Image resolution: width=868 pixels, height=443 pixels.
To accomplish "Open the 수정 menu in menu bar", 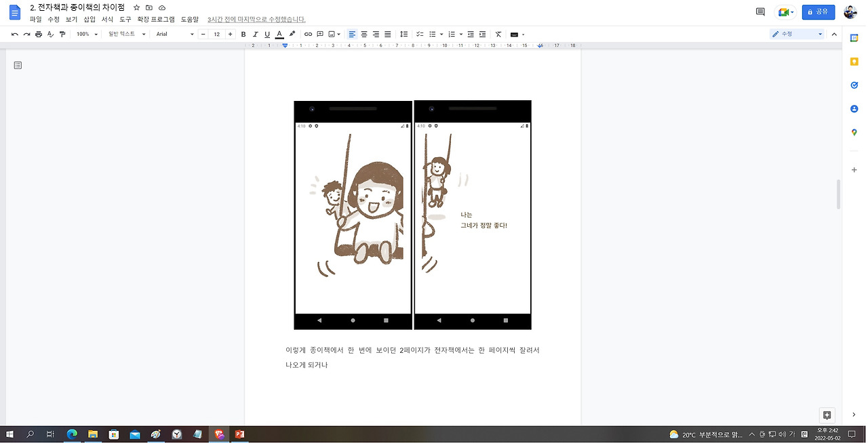I will [54, 20].
